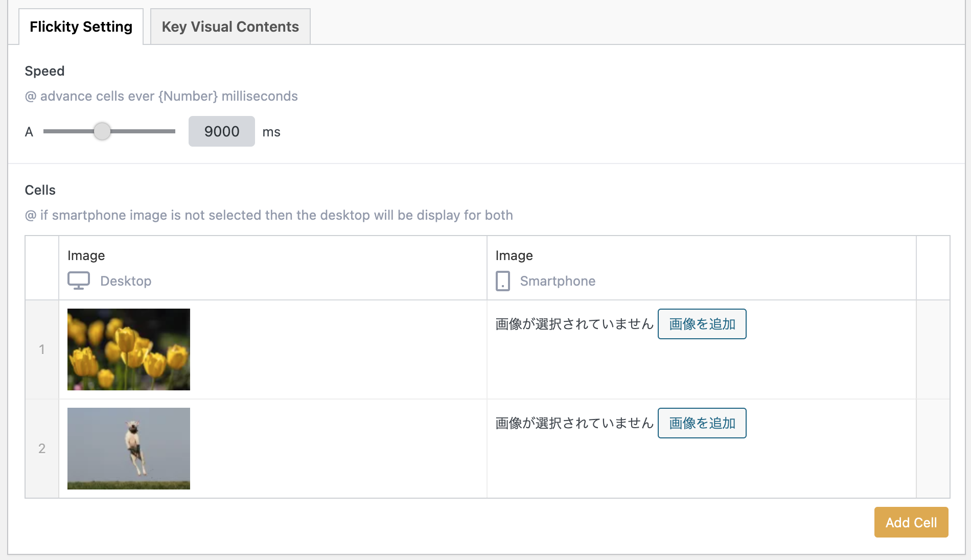Add smartphone image for row 2

click(x=702, y=423)
